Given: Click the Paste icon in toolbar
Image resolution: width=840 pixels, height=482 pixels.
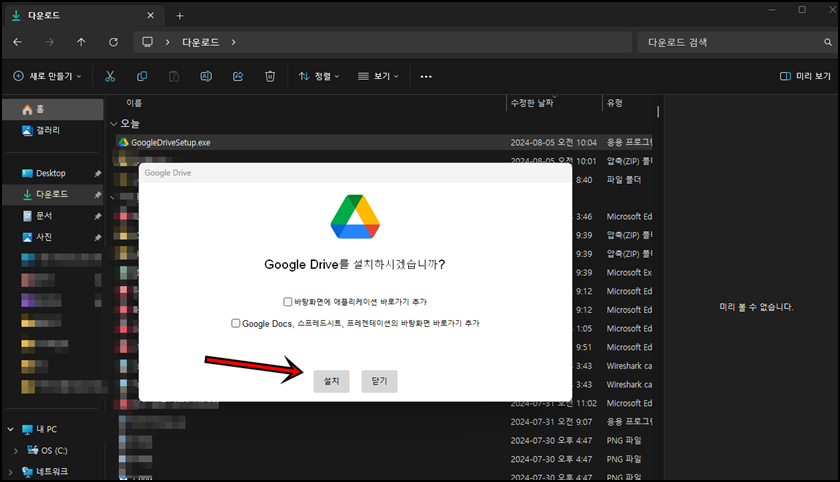Looking at the screenshot, I should point(174,76).
